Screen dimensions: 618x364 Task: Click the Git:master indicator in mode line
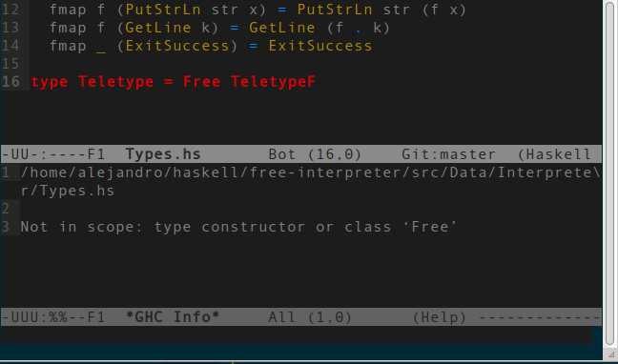coord(448,154)
